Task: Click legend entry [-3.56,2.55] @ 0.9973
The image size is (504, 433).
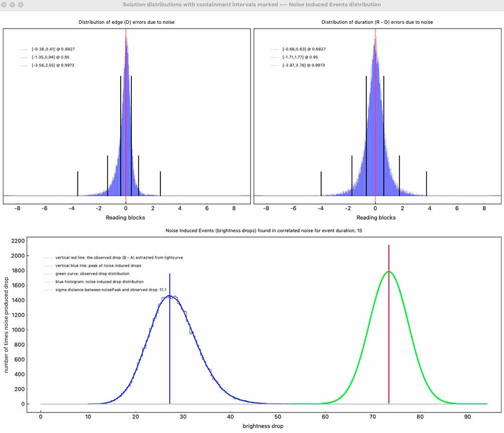Action: pyautogui.click(x=53, y=65)
